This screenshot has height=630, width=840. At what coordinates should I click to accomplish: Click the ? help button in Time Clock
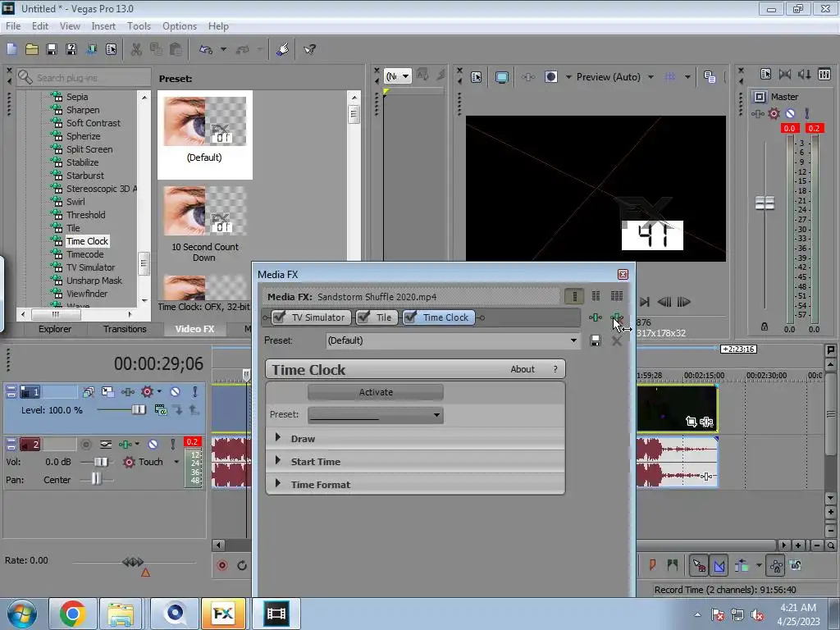tap(555, 369)
